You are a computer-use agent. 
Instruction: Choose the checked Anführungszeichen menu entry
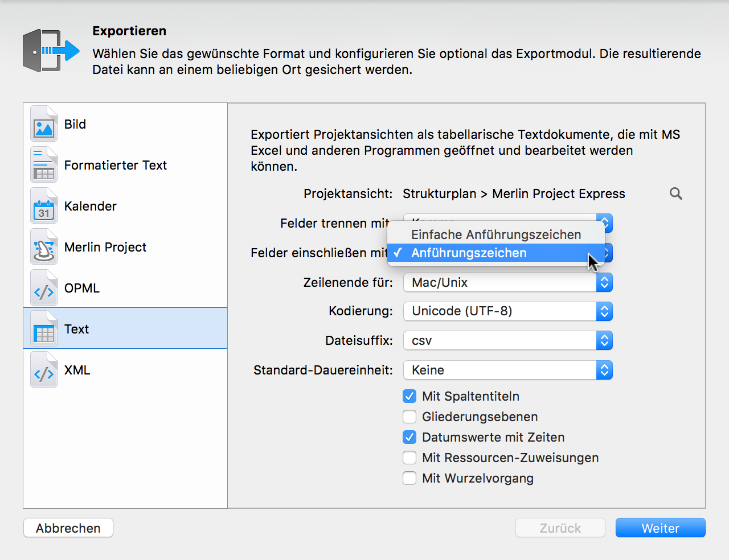point(496,253)
